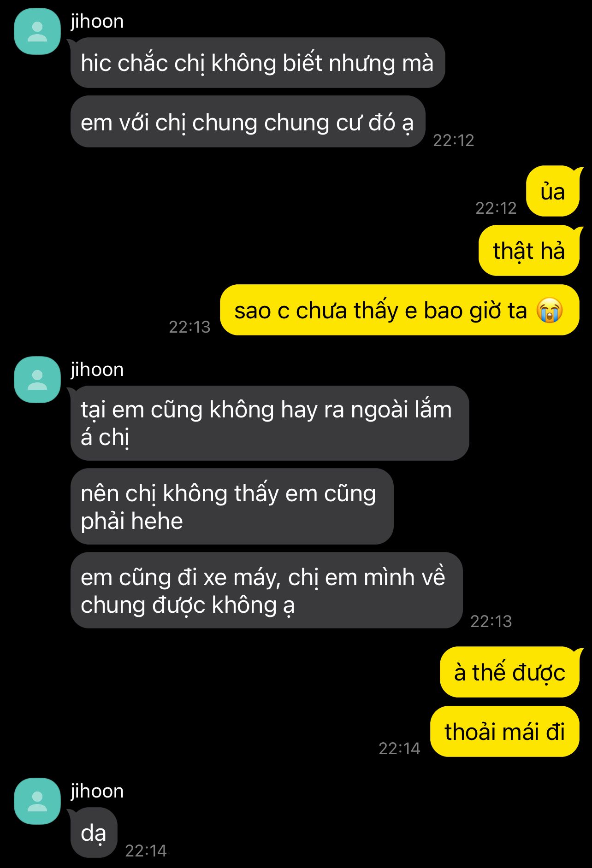Select the 'thoải mái đi' message bubble
Image resolution: width=592 pixels, height=868 pixels.
click(x=505, y=732)
